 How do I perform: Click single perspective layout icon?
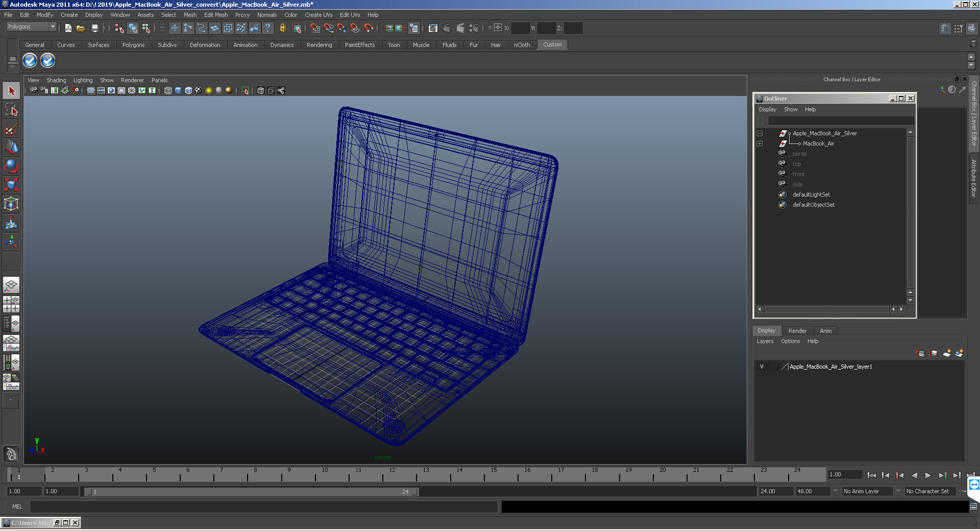point(11,284)
